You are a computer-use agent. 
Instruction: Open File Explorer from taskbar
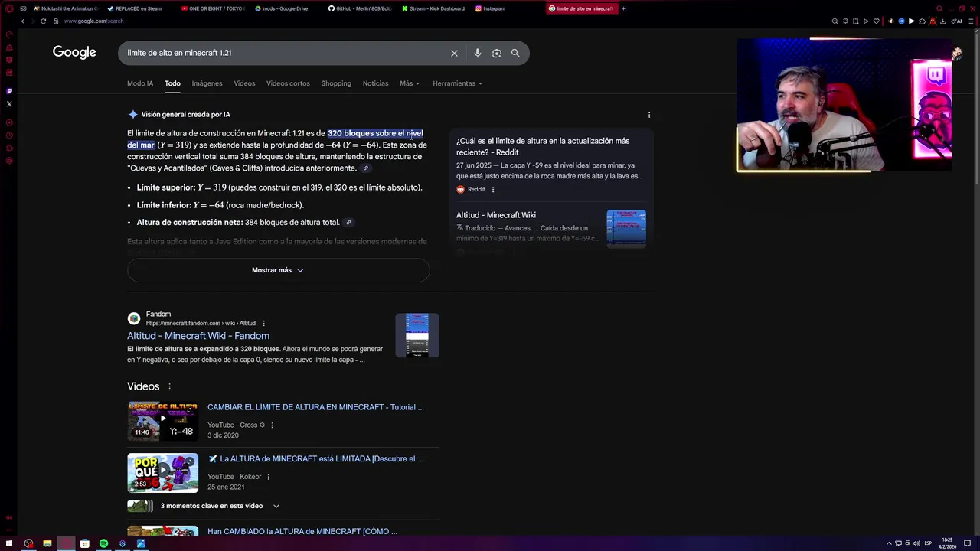(x=47, y=543)
